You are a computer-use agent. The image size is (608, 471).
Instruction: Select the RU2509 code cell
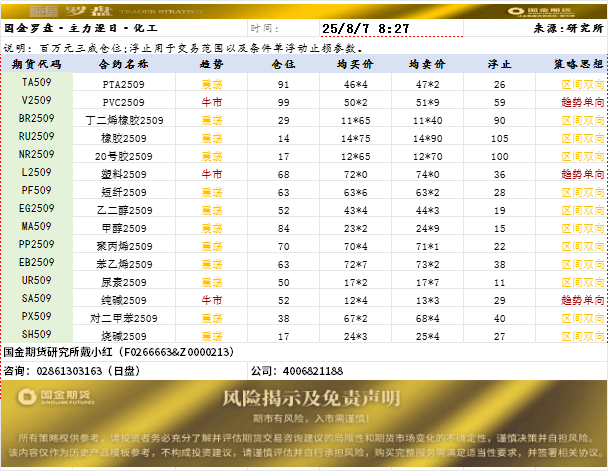pyautogui.click(x=36, y=136)
